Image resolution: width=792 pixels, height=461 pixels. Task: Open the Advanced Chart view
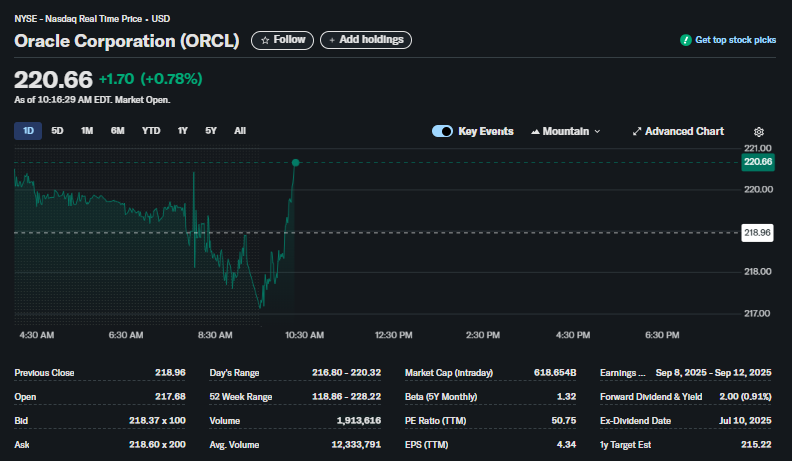click(678, 131)
